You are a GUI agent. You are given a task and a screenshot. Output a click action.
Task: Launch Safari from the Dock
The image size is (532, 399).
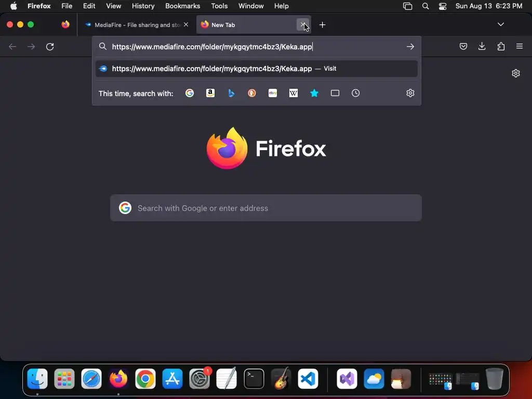click(91, 379)
